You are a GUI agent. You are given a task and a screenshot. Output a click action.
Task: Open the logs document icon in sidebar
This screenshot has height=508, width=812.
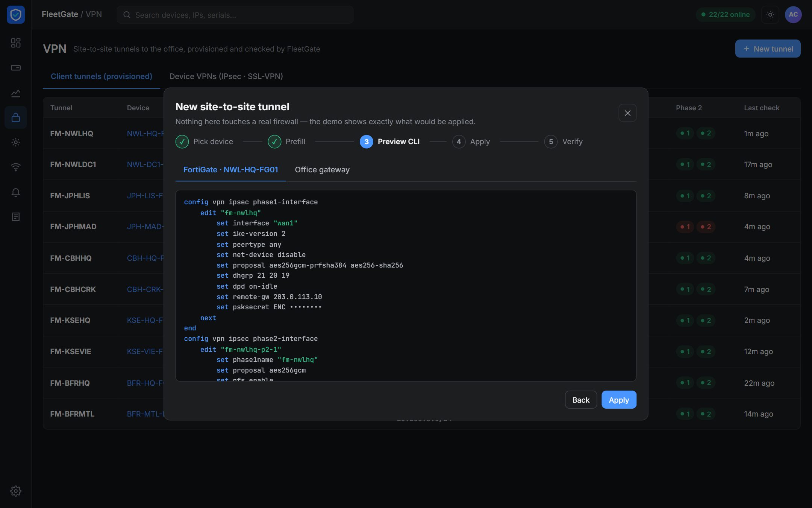(16, 217)
